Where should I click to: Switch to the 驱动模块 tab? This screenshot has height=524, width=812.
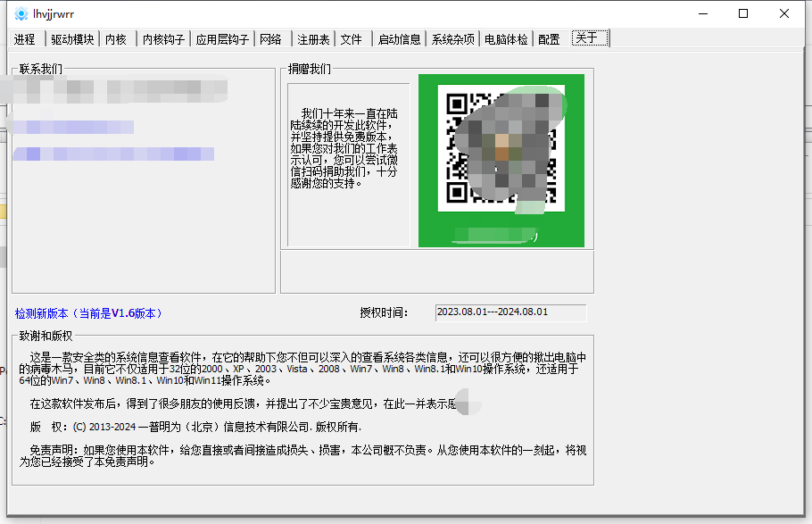72,39
